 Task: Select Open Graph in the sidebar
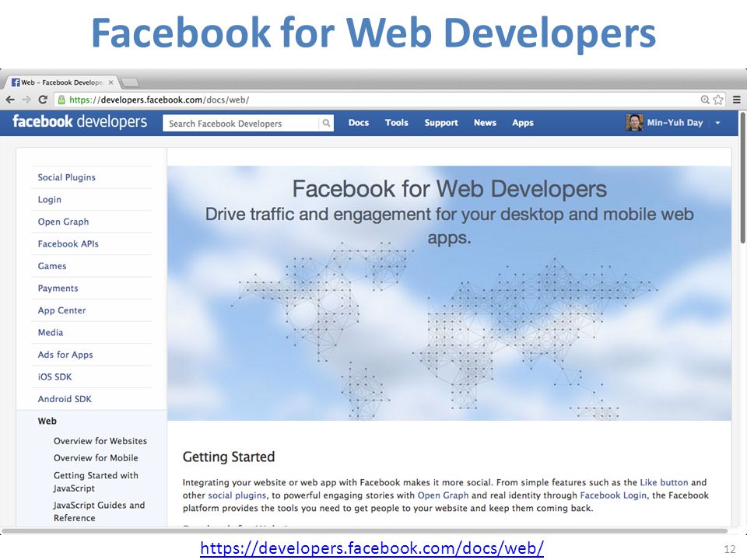pyautogui.click(x=63, y=222)
